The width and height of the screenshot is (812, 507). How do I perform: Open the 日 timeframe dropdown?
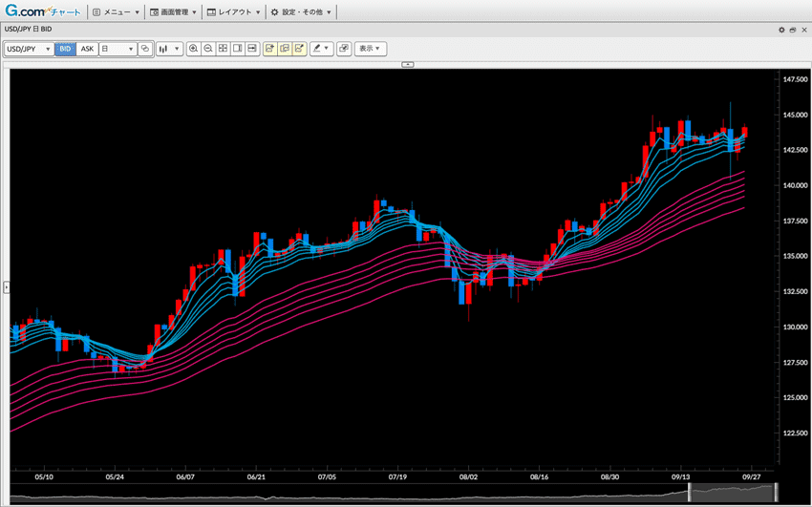[x=118, y=49]
